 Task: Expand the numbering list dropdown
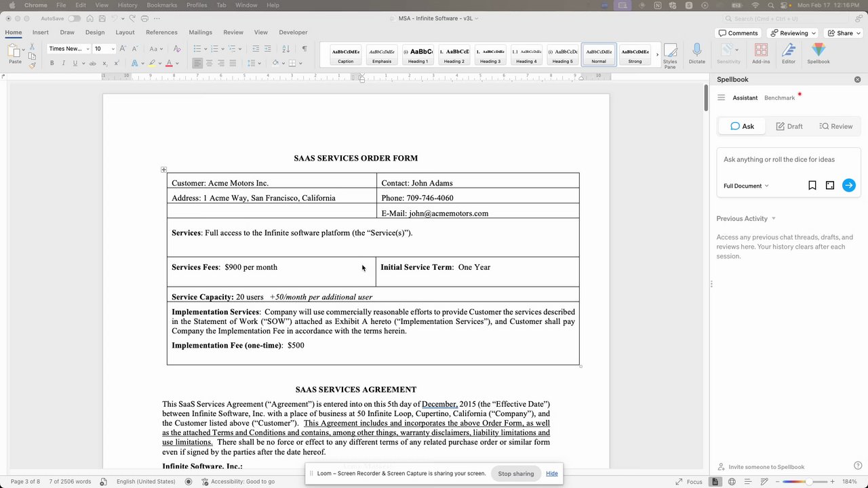(222, 49)
